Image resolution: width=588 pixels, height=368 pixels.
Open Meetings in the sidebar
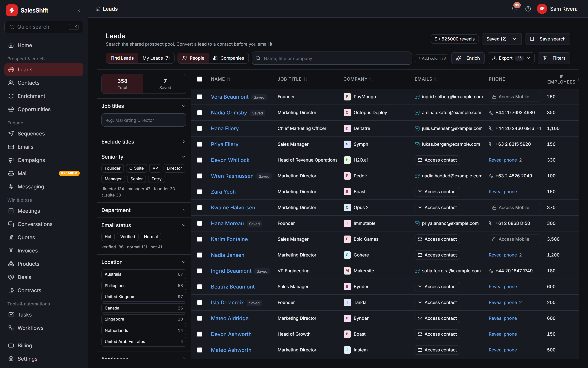pos(44,211)
